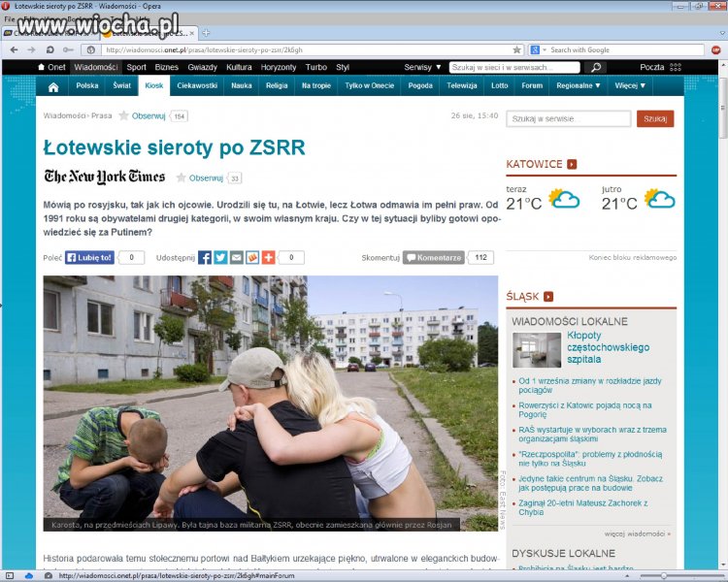Viewport: 728px width, 582px height.
Task: Open the Komentarze comments button
Action: tap(434, 258)
